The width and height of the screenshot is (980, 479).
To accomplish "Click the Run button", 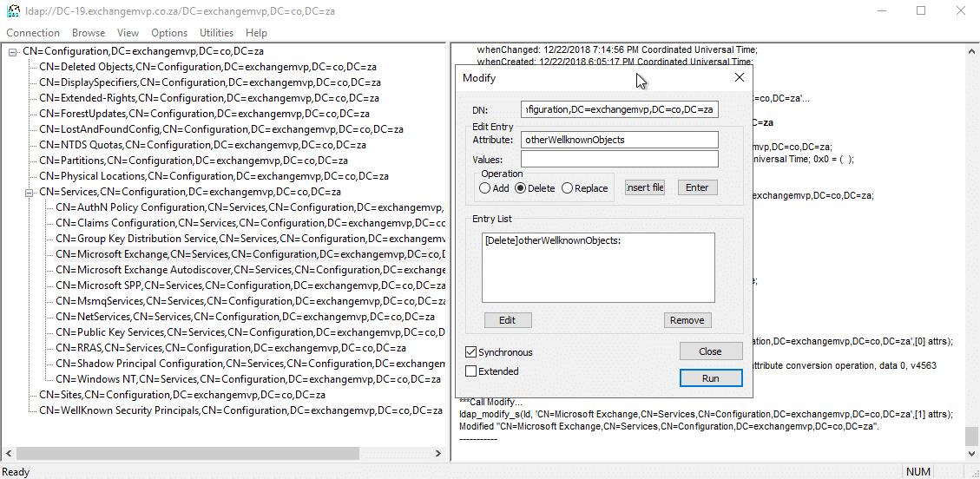I will click(710, 378).
